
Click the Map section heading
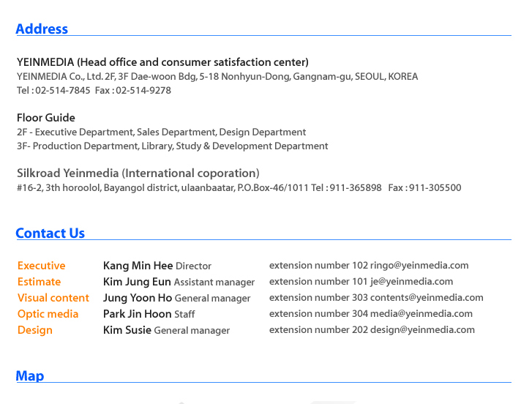[30, 376]
